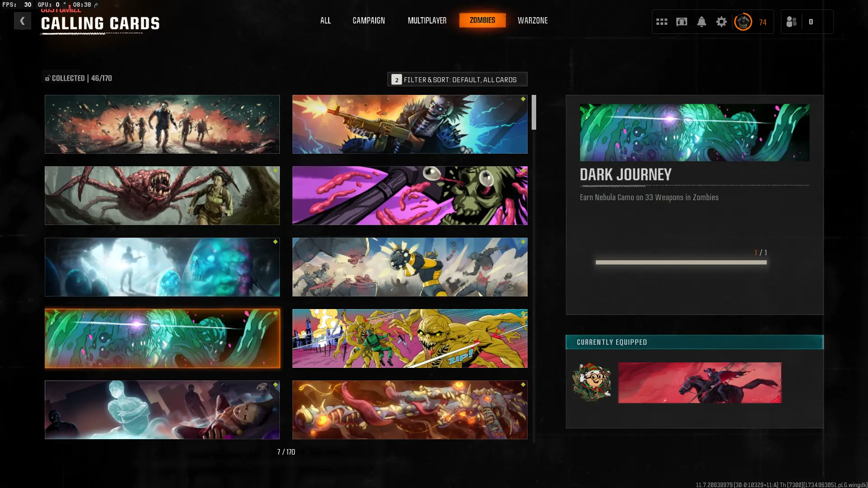Image resolution: width=868 pixels, height=488 pixels.
Task: Click the calling cards list scrollbar
Action: 534,113
